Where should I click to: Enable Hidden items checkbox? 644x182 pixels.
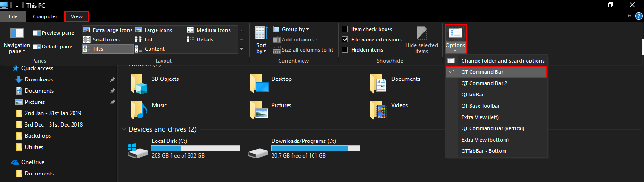tap(363, 50)
